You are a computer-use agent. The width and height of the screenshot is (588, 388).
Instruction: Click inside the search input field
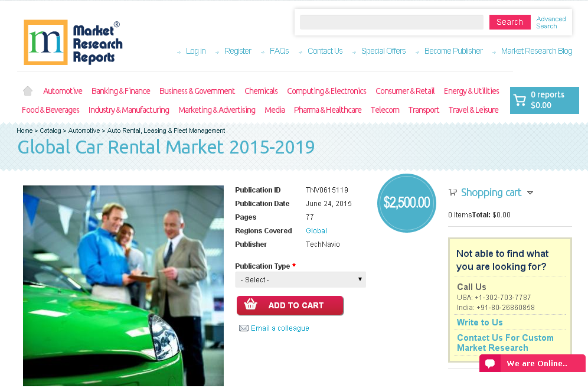click(391, 22)
